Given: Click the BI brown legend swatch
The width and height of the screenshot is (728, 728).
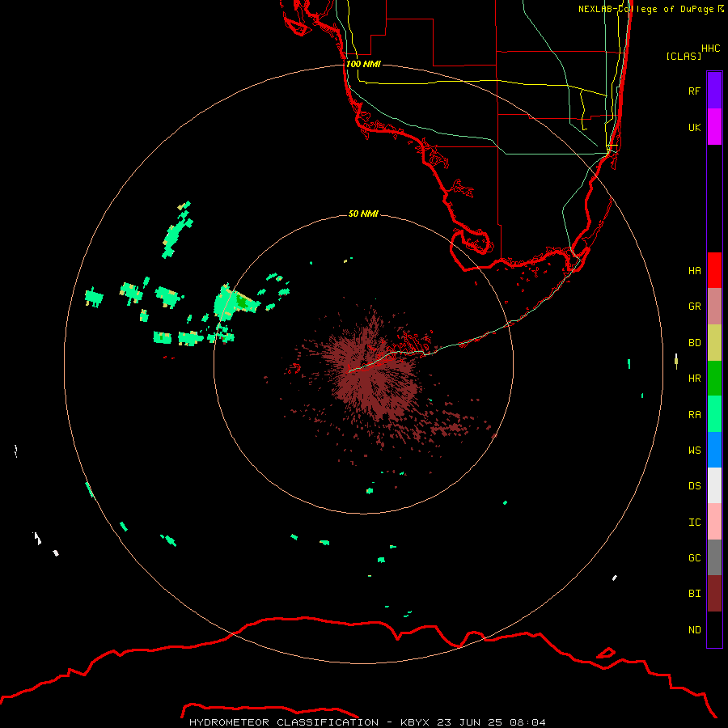Looking at the screenshot, I should tap(714, 594).
